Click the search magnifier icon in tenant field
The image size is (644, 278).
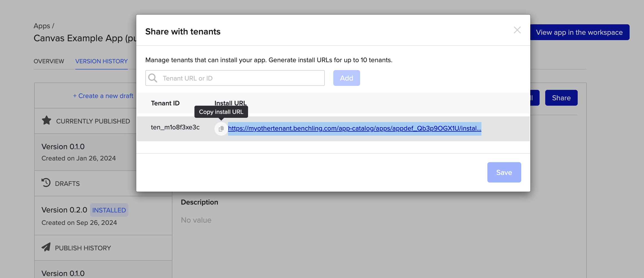(x=153, y=78)
